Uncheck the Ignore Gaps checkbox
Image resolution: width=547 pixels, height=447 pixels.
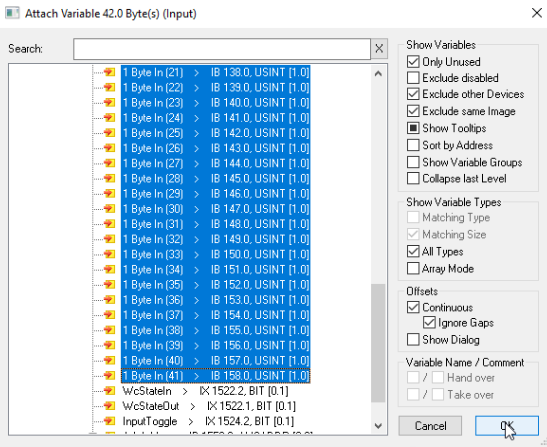click(x=429, y=323)
